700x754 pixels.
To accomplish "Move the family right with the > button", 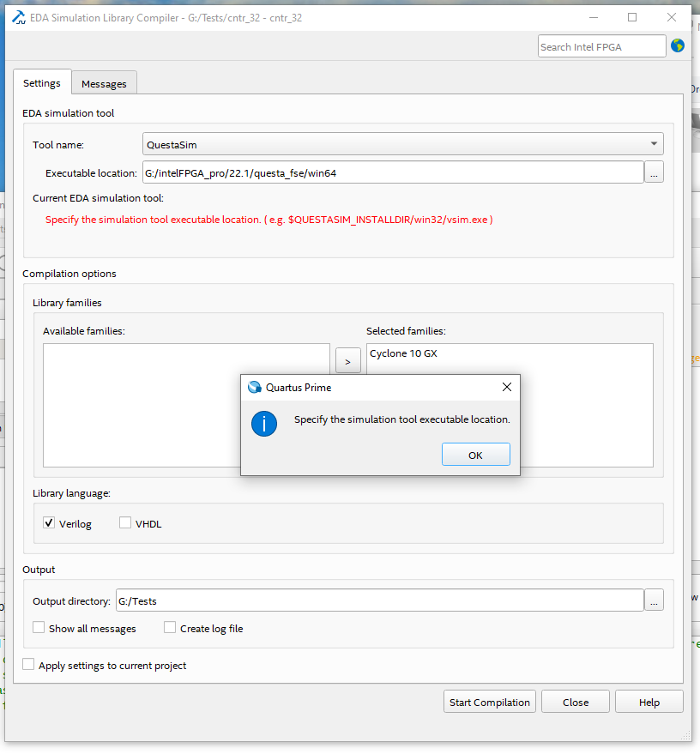I will click(x=347, y=360).
